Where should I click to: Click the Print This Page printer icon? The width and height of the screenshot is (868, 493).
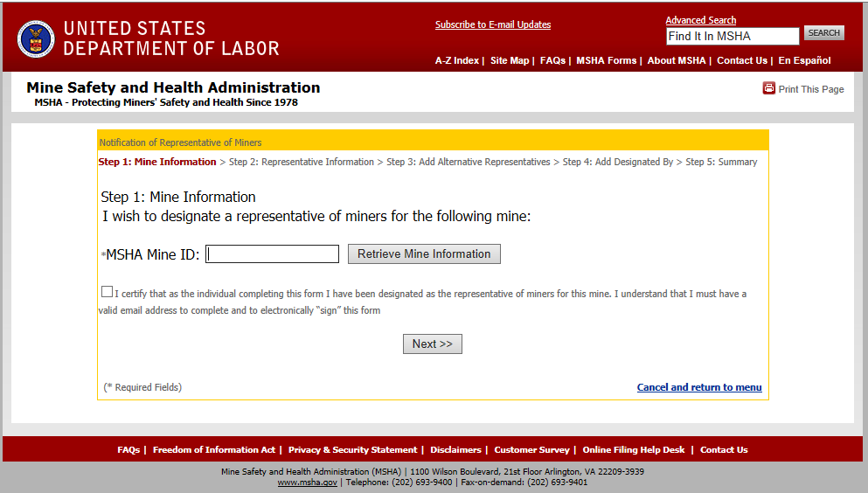(769, 88)
